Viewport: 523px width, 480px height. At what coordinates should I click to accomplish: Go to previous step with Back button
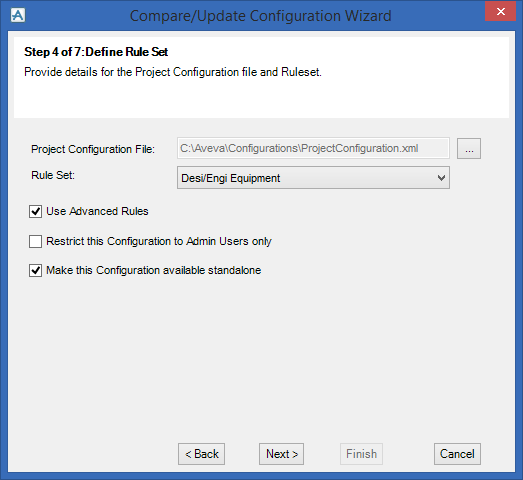click(x=201, y=454)
